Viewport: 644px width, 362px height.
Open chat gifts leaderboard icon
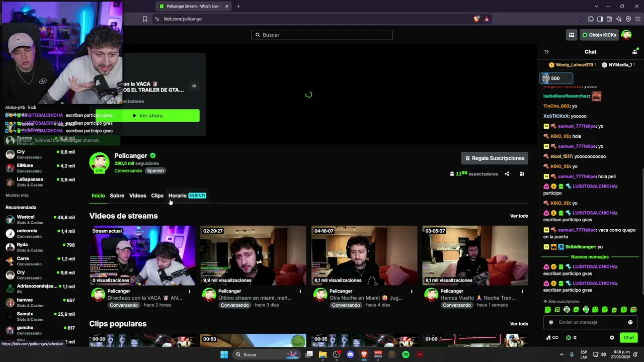635,52
